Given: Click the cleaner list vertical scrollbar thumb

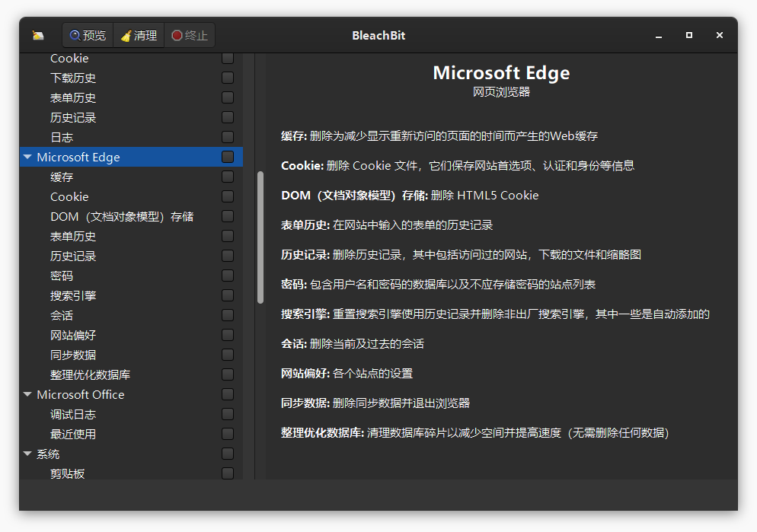Looking at the screenshot, I should (260, 237).
